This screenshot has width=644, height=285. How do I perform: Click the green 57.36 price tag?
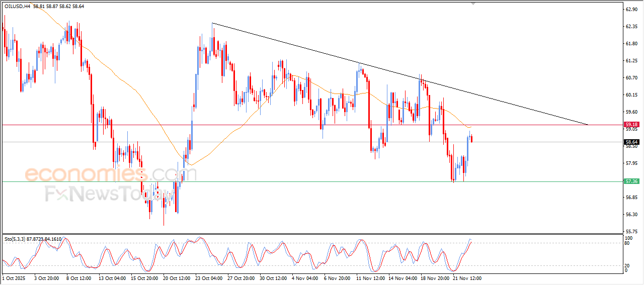pyautogui.click(x=631, y=181)
